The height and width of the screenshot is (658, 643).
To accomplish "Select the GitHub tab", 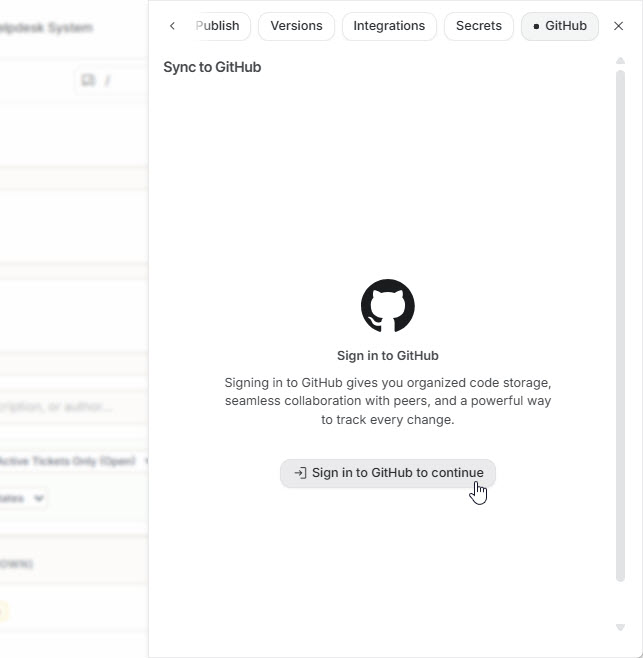I will [559, 26].
